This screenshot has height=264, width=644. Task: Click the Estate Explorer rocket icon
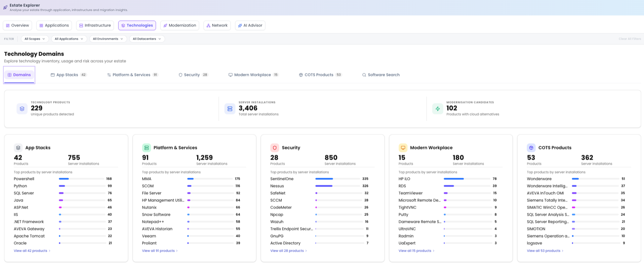point(5,7)
